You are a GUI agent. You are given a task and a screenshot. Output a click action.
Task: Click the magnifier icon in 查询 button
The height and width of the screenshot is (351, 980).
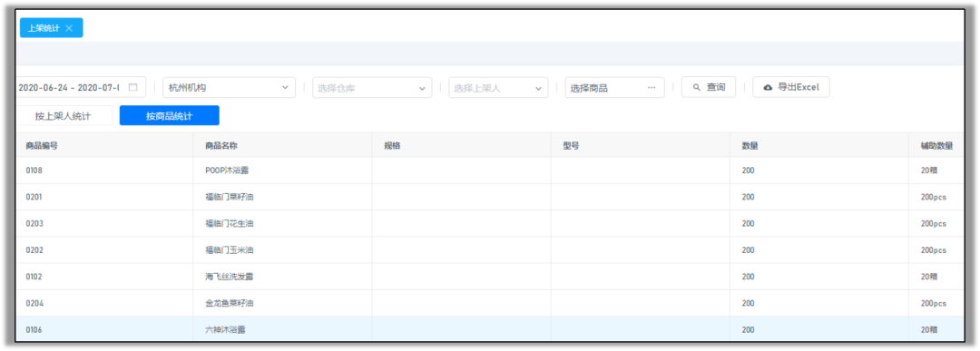(x=697, y=88)
